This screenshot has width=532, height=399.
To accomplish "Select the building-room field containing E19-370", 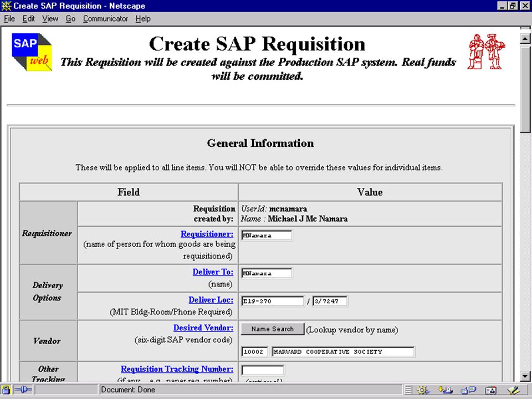I will tap(273, 301).
